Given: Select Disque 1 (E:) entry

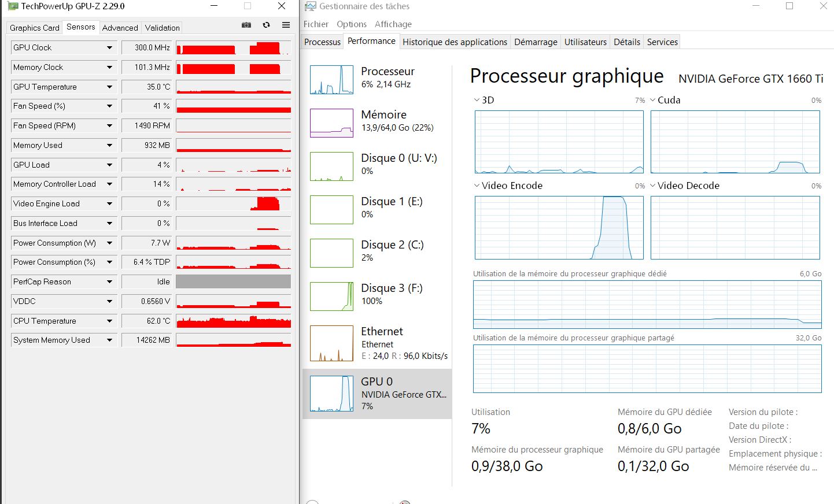Looking at the screenshot, I should tap(377, 210).
